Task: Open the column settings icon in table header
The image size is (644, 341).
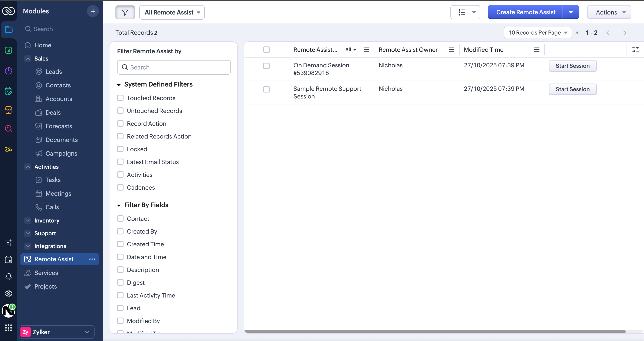Action: point(635,49)
